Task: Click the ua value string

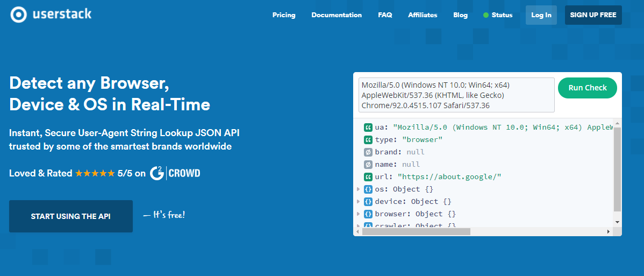Action: tap(503, 128)
